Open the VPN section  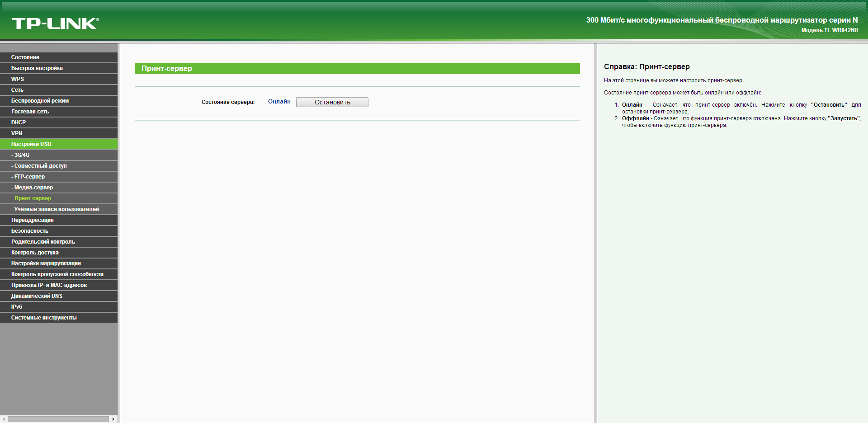coord(59,133)
